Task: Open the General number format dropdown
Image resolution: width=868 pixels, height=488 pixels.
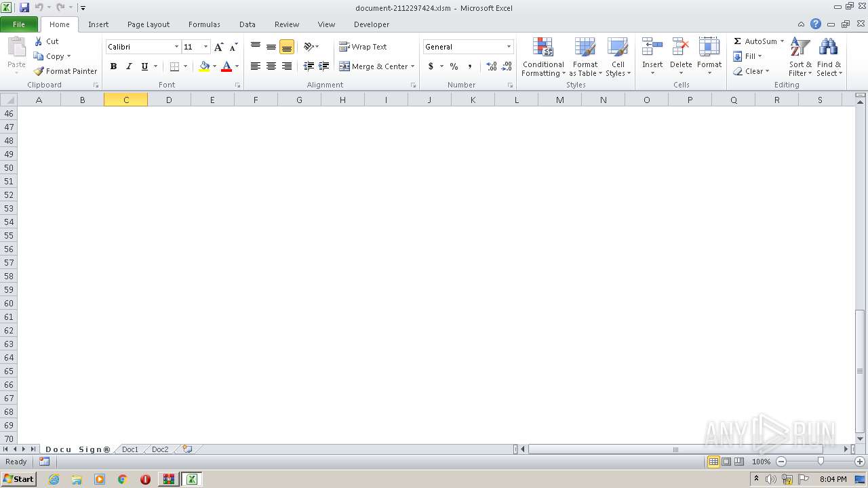Action: click(509, 47)
